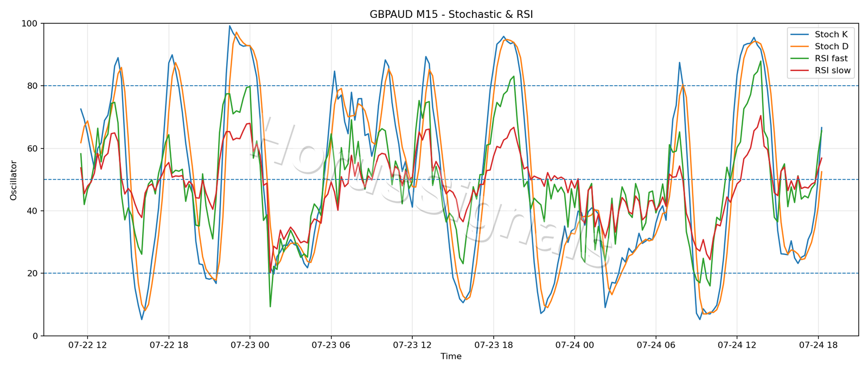Click the x-axis tick label 07-23 06
868x372 pixels.
(331, 344)
